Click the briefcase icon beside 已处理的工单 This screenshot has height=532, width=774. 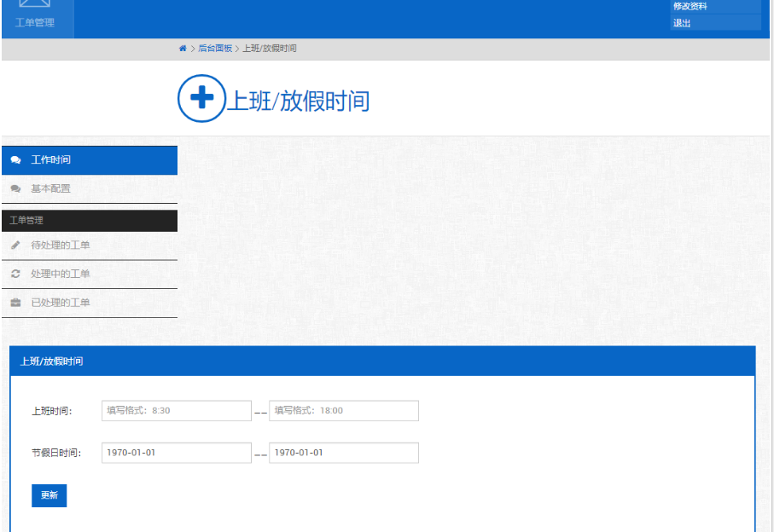(x=16, y=303)
